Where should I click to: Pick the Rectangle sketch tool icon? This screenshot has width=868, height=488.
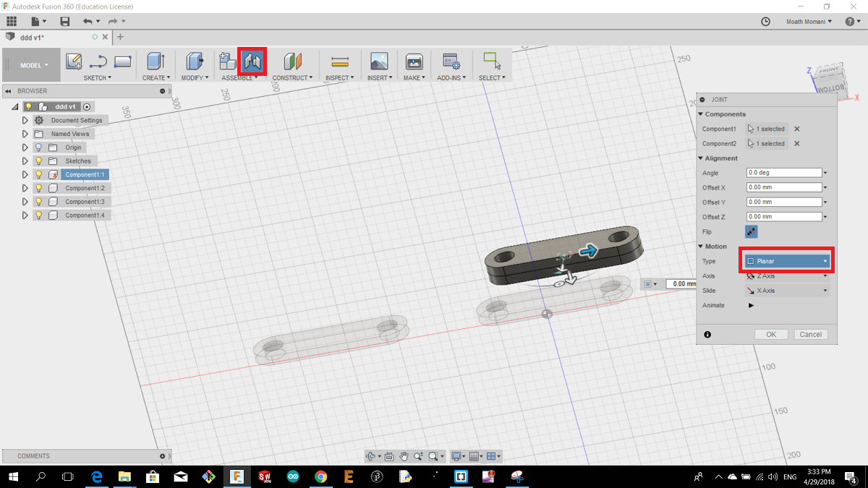pyautogui.click(x=122, y=61)
